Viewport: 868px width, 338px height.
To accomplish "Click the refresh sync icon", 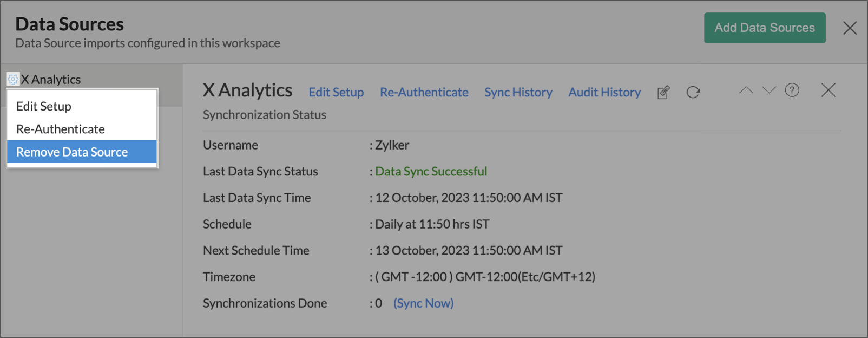I will pyautogui.click(x=693, y=92).
